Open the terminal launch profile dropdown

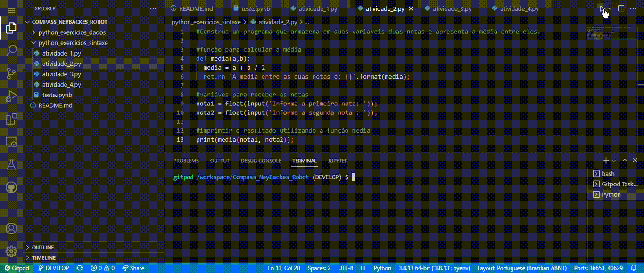pyautogui.click(x=614, y=161)
